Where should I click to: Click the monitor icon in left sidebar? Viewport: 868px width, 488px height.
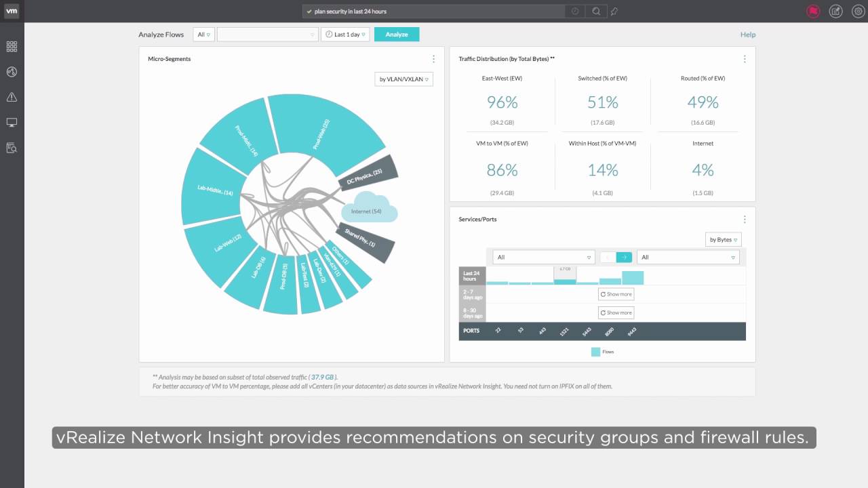12,122
